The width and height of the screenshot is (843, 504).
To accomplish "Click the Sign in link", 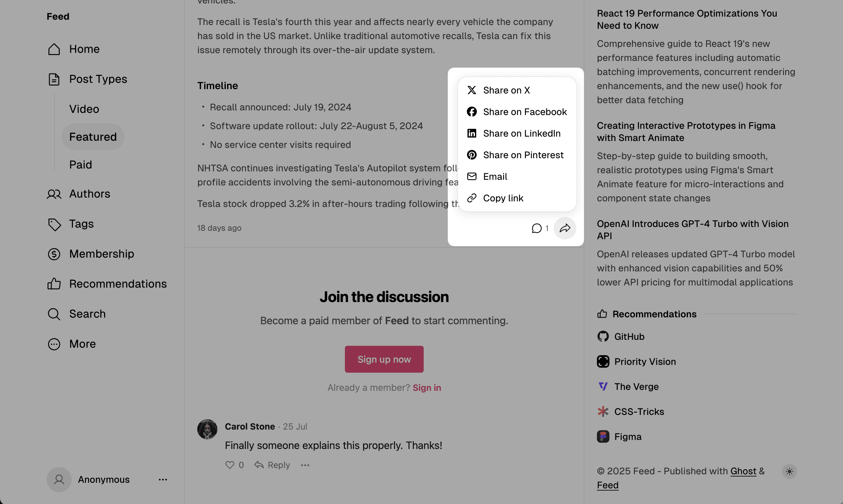I will click(427, 387).
